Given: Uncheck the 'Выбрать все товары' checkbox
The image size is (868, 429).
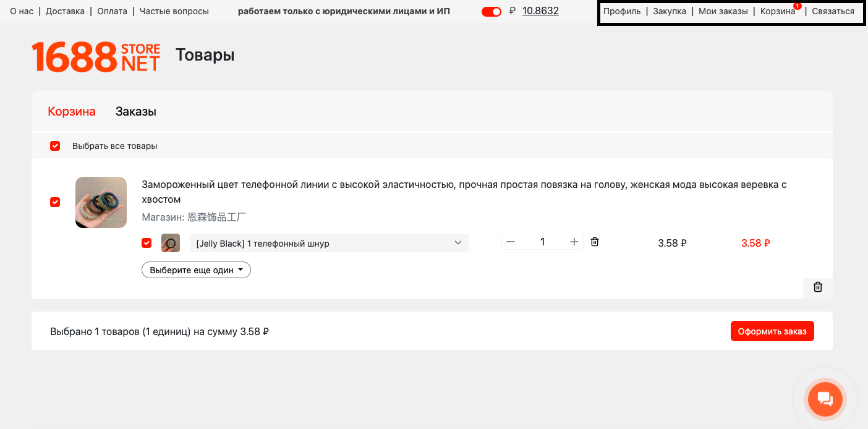Looking at the screenshot, I should tap(55, 146).
